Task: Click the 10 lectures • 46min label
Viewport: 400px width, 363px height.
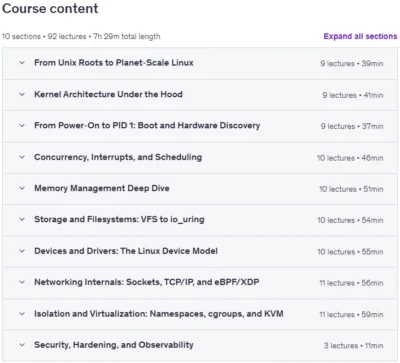Action: (350, 158)
